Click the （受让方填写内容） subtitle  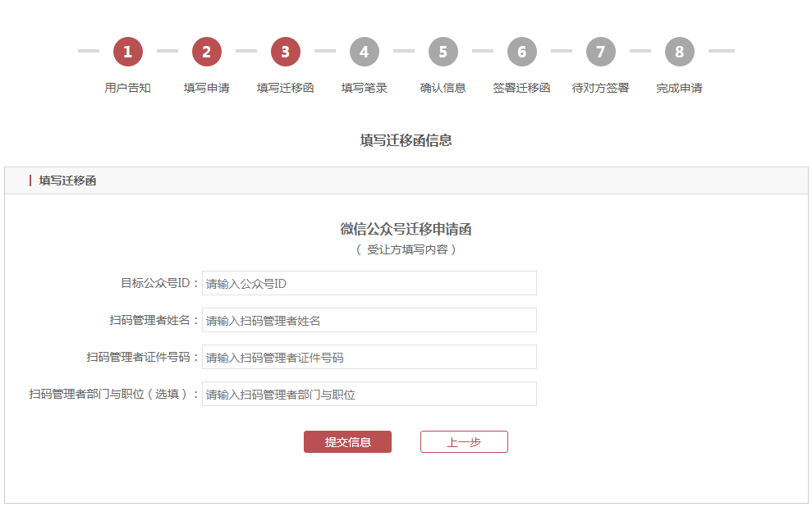point(406,250)
